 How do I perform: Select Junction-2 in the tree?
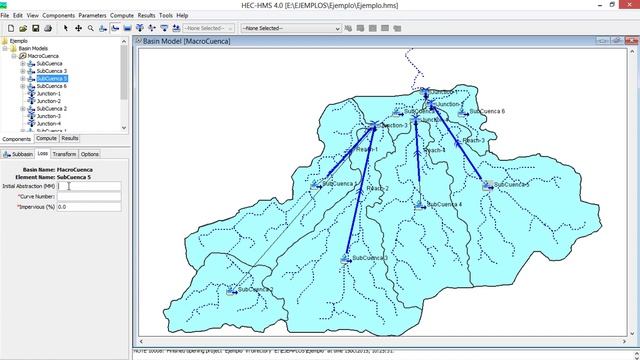[49, 101]
